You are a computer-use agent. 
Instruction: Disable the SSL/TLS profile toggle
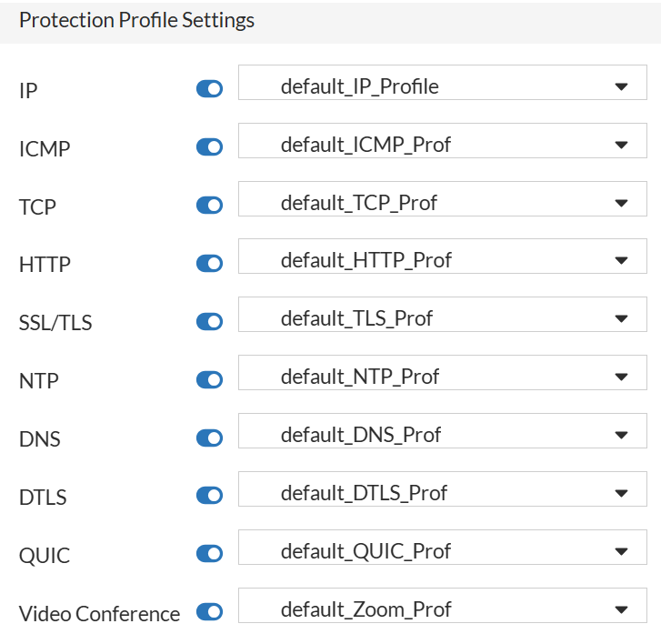tap(209, 322)
